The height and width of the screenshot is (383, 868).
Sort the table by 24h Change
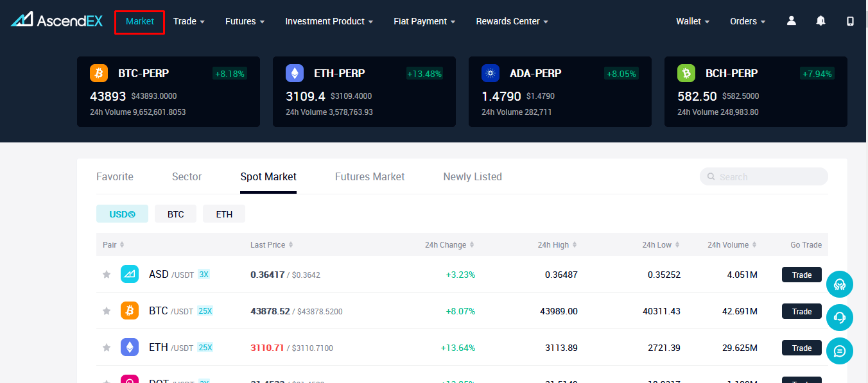(x=449, y=245)
